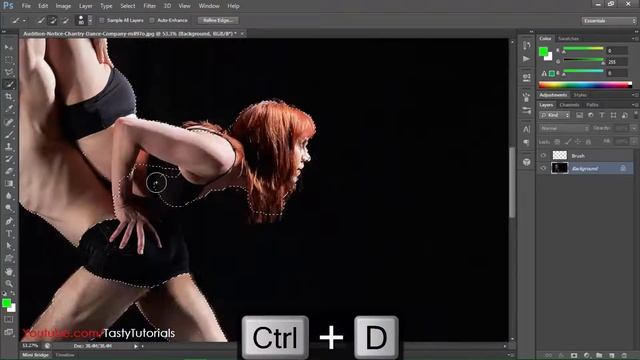The height and width of the screenshot is (360, 640).
Task: Hide the Background layer
Action: point(543,168)
